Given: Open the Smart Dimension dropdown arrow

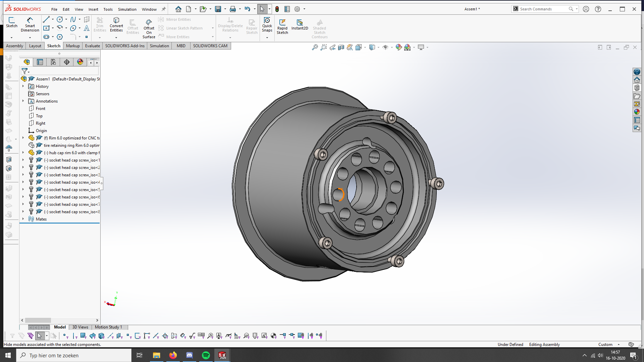Looking at the screenshot, I should (30, 38).
